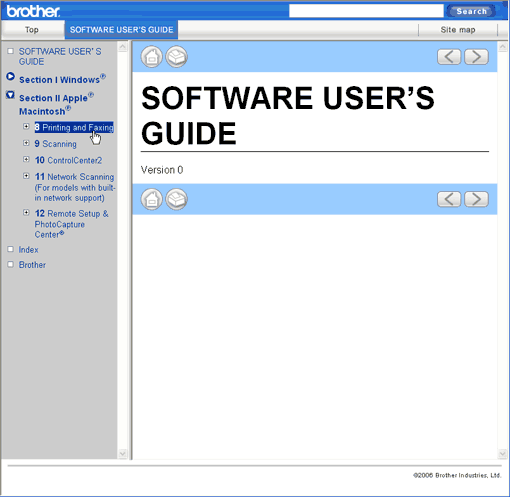Open the Index link
The width and height of the screenshot is (510, 497).
[28, 249]
